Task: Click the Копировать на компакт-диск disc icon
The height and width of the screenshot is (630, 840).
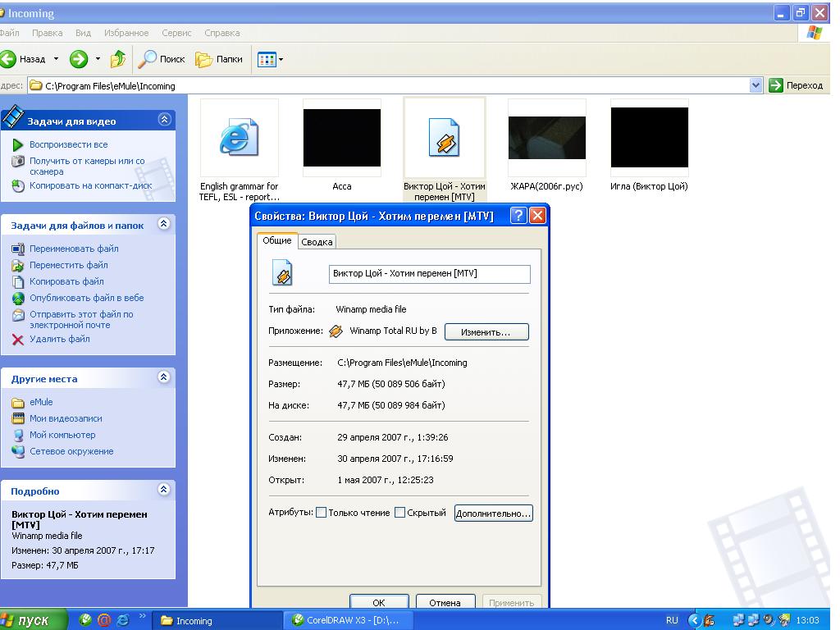Action: coord(18,186)
